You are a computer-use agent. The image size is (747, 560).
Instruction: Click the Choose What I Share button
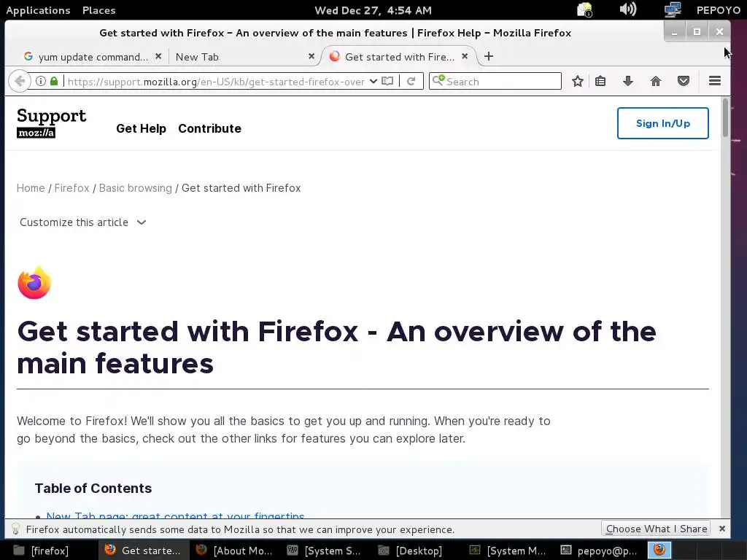656,529
